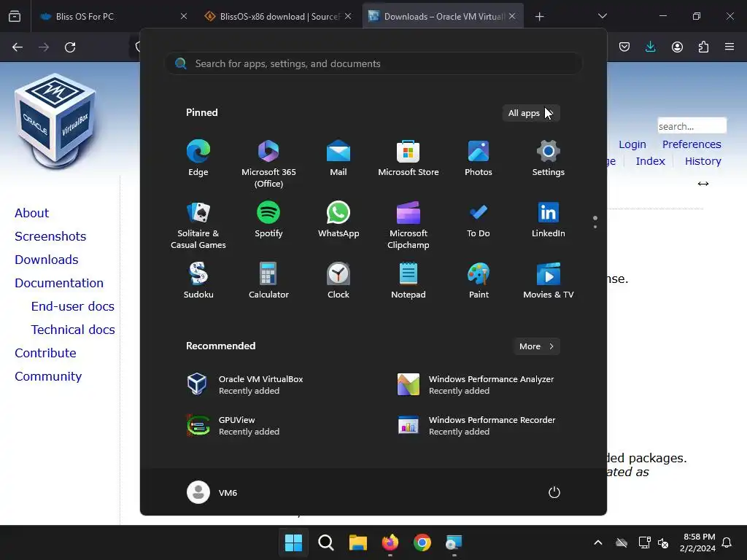Open Microsoft Clipchamp
The image size is (747, 560).
(x=409, y=225)
